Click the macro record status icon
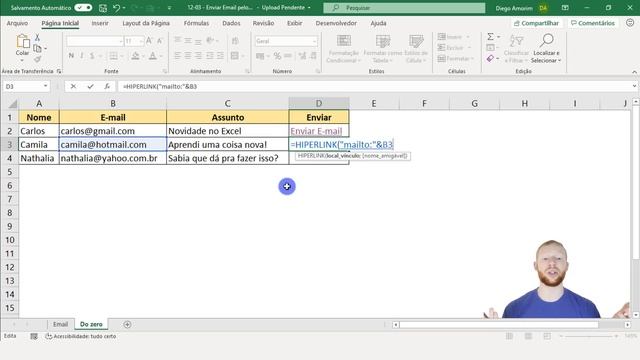Image resolution: width=640 pixels, height=360 pixels. pos(34,336)
